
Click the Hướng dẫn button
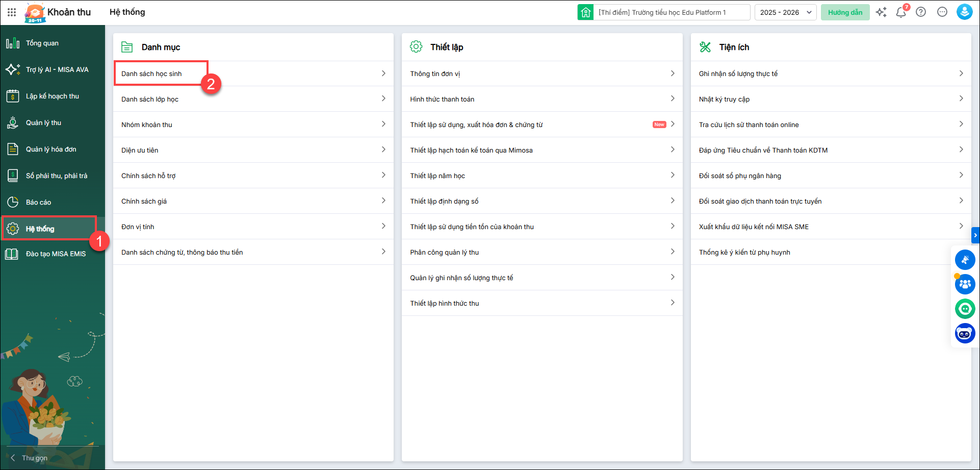[x=845, y=12]
